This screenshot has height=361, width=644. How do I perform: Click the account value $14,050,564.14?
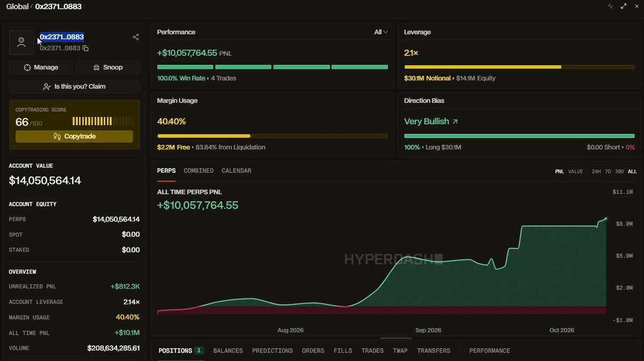(45, 180)
